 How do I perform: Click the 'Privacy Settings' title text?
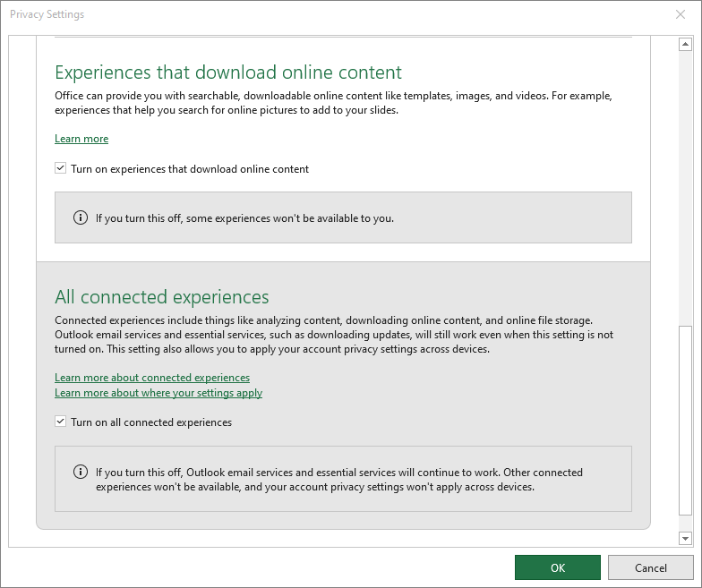47,14
